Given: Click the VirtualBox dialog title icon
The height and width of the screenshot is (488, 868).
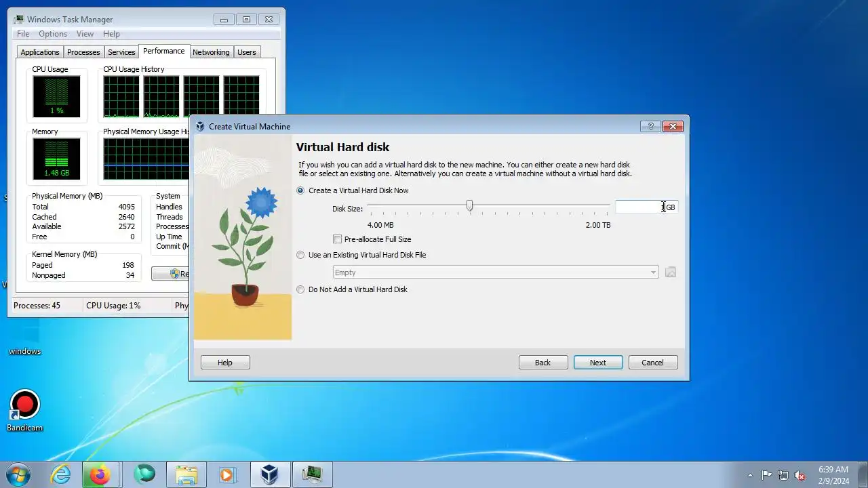Looking at the screenshot, I should (200, 127).
